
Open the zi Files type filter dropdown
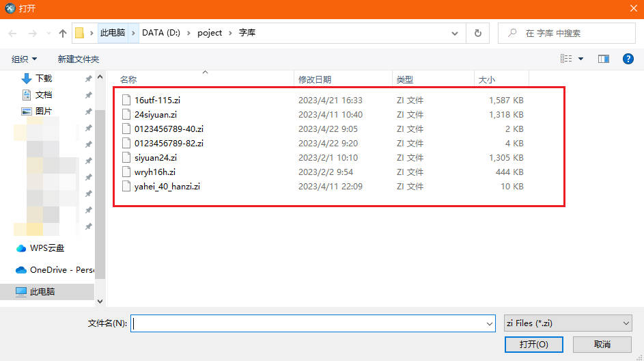click(567, 323)
